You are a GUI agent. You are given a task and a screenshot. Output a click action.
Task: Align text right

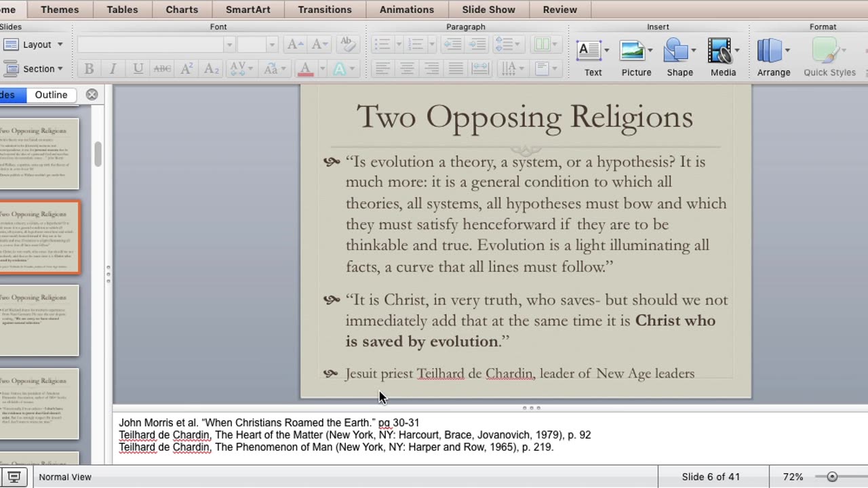[431, 68]
